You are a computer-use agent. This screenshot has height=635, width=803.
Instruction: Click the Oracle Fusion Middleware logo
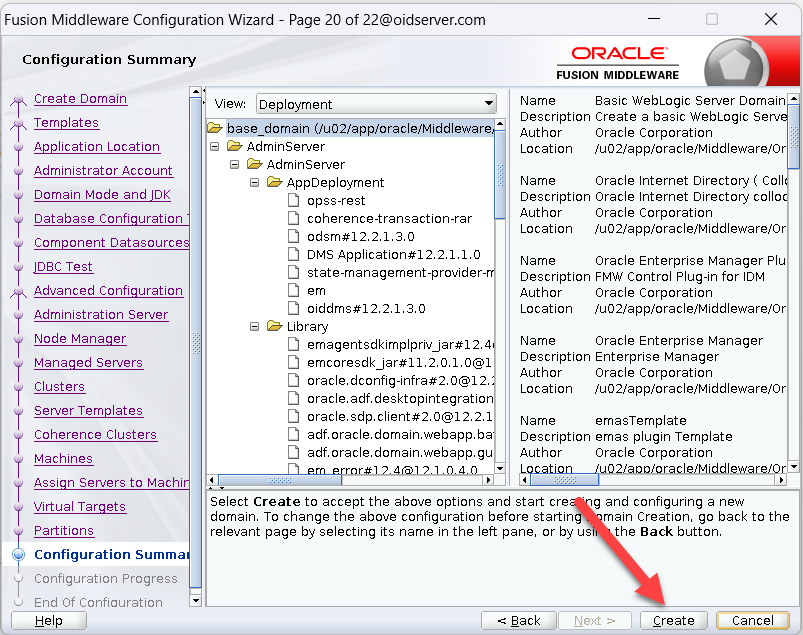pos(618,62)
